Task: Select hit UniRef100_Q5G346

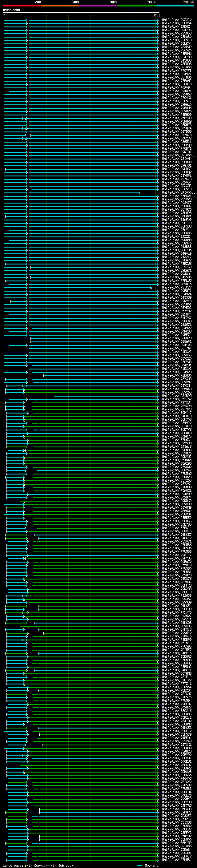Action: point(177,243)
